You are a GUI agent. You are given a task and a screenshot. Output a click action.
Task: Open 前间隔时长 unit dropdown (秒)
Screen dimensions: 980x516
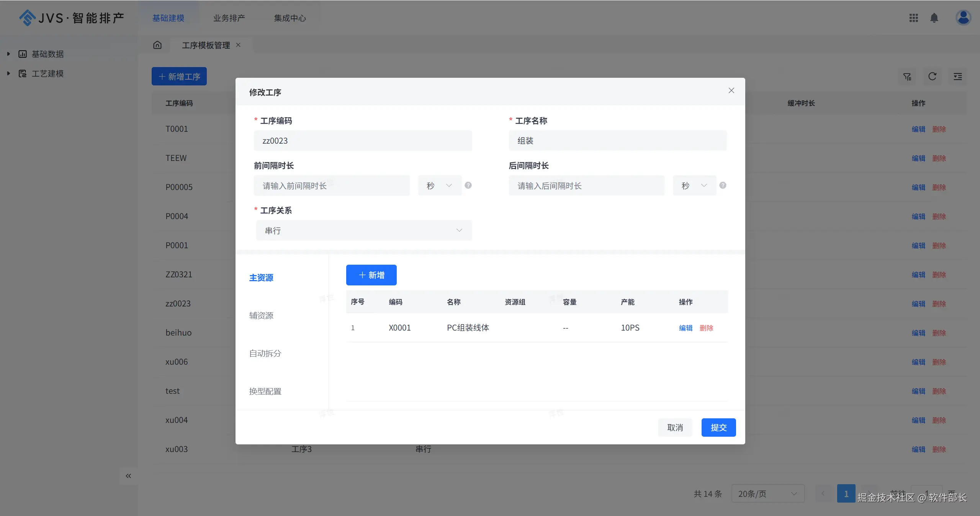click(x=440, y=186)
